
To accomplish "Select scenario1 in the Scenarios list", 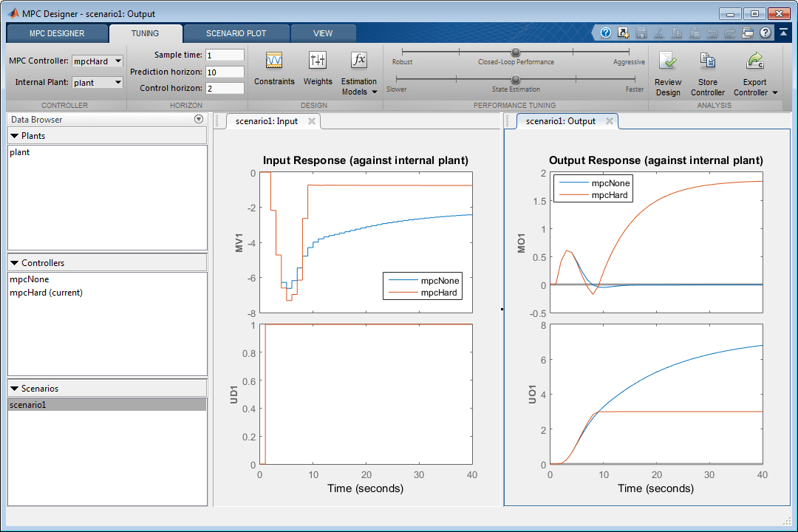I will click(107, 405).
